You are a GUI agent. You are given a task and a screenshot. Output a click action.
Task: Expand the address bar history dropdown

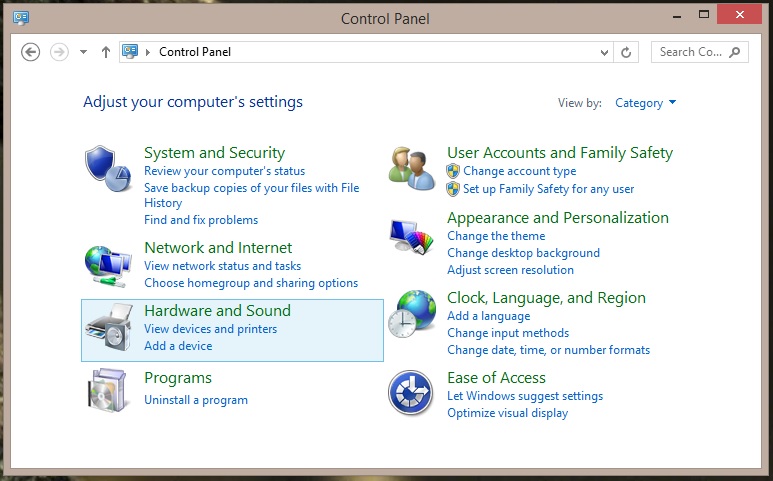pyautogui.click(x=604, y=52)
